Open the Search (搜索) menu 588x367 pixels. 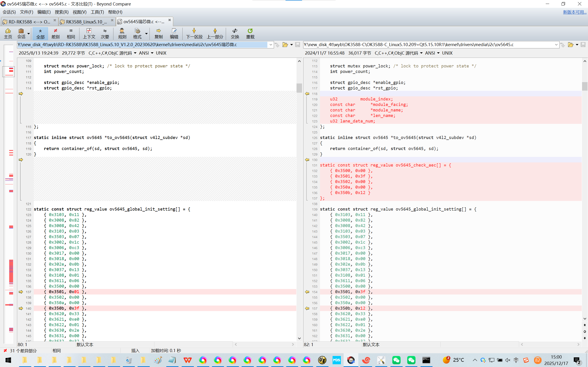pyautogui.click(x=62, y=12)
